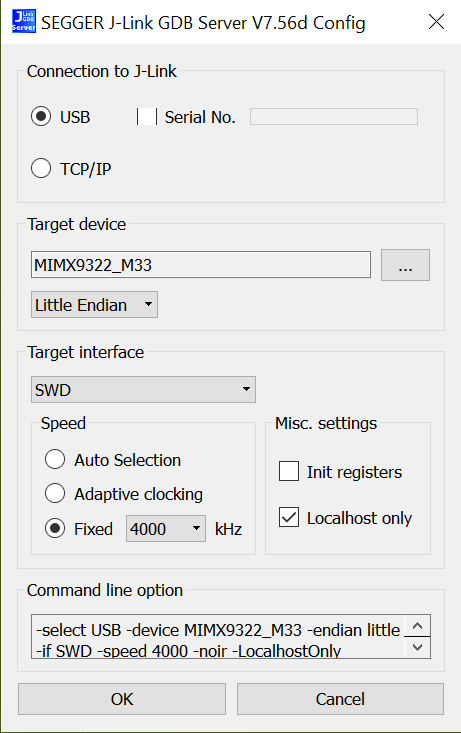
Task: Click the Serial No. text field
Action: (334, 117)
